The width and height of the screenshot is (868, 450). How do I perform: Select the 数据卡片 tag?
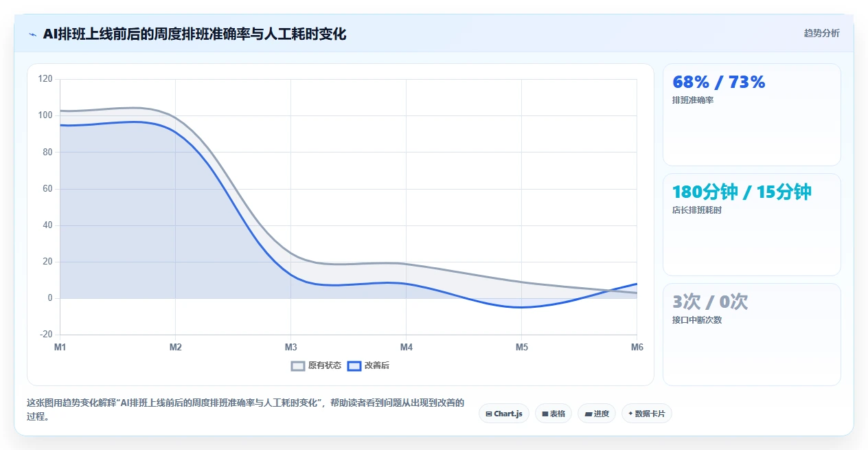pyautogui.click(x=646, y=414)
